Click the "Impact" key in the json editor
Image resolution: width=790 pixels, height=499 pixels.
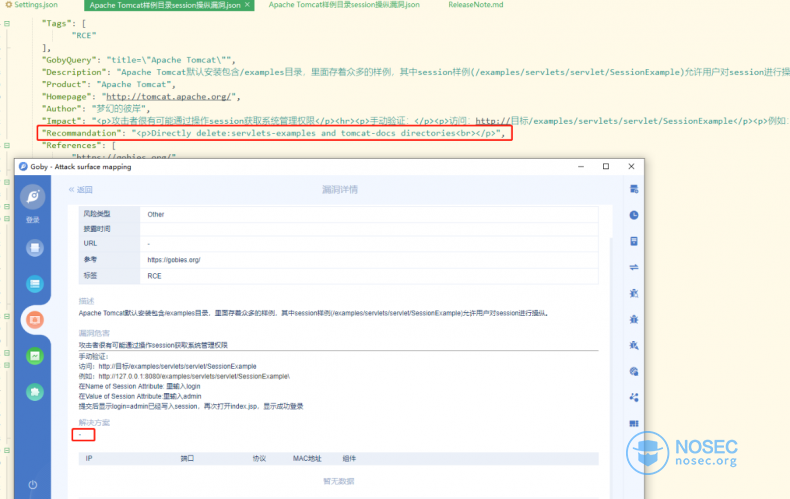coord(61,121)
